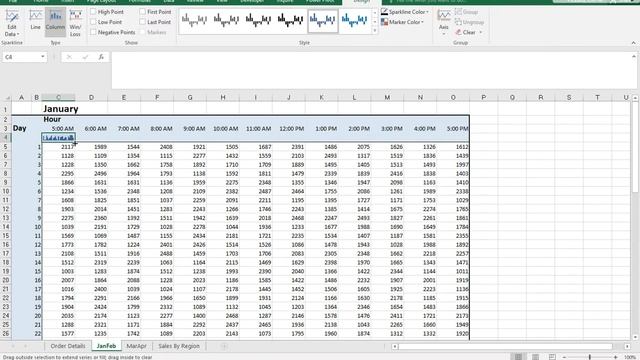Toggle the Negative Points checkbox
Image resolution: width=640 pixels, height=360 pixels.
coord(93,32)
